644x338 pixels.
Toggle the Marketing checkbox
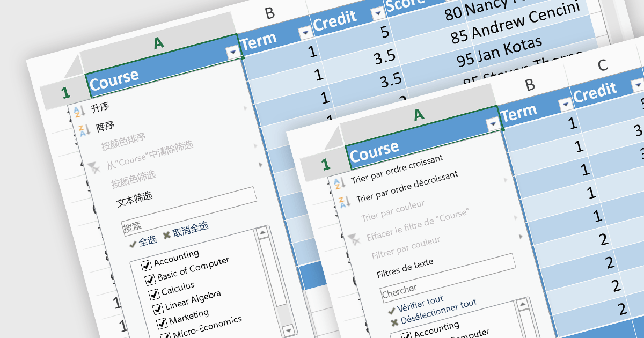click(162, 323)
